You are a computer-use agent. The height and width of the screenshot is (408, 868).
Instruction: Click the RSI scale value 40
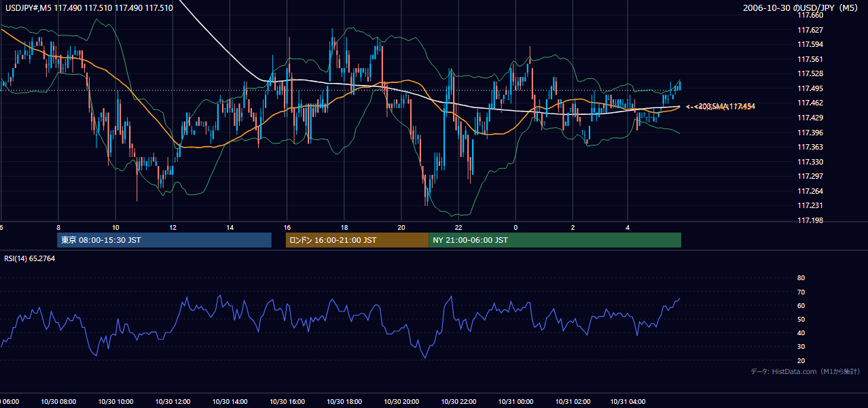(x=801, y=333)
